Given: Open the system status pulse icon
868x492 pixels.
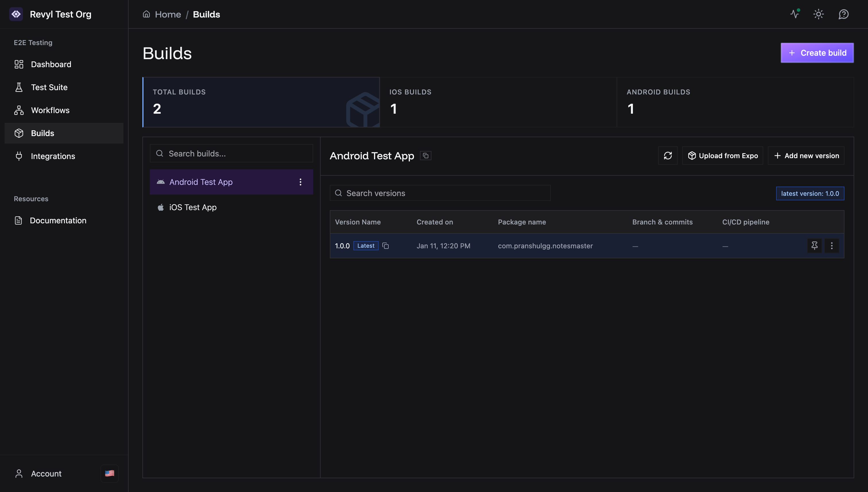Looking at the screenshot, I should (795, 14).
